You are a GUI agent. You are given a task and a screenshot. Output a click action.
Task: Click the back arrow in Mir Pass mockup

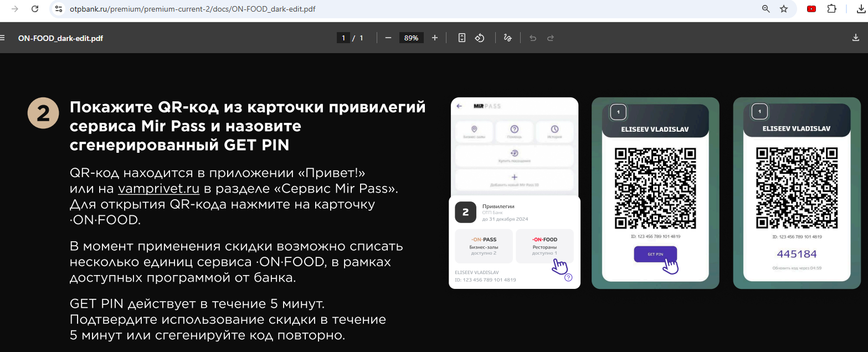click(x=459, y=106)
